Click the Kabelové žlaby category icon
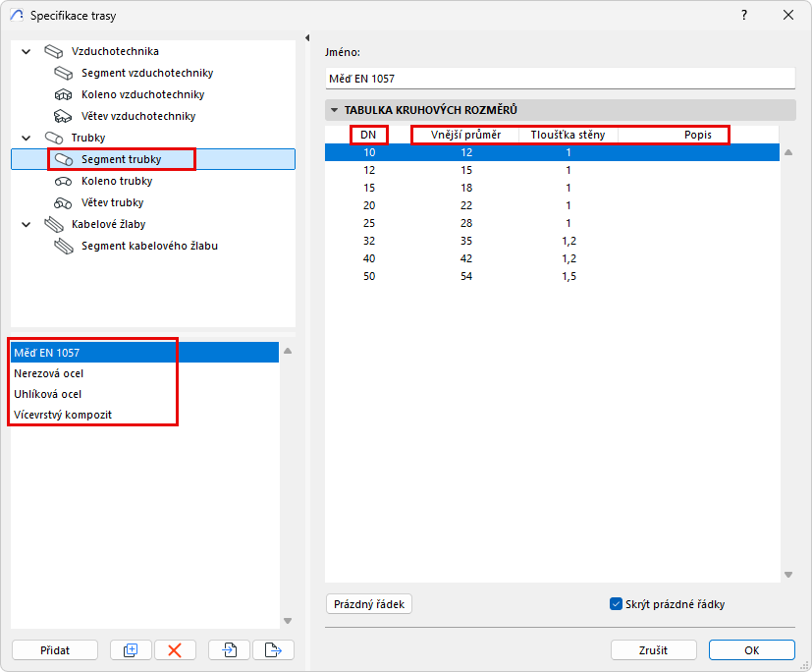The height and width of the screenshot is (672, 812). [x=54, y=224]
